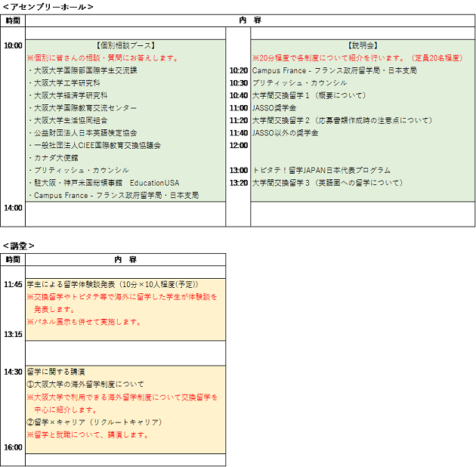Click the EducationUSA consulate row
The width and height of the screenshot is (476, 467).
[105, 182]
